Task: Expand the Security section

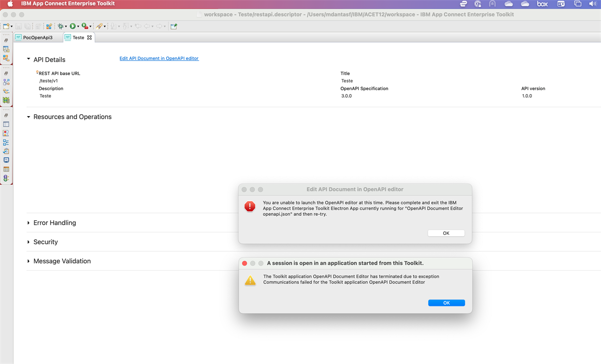Action: click(29, 242)
